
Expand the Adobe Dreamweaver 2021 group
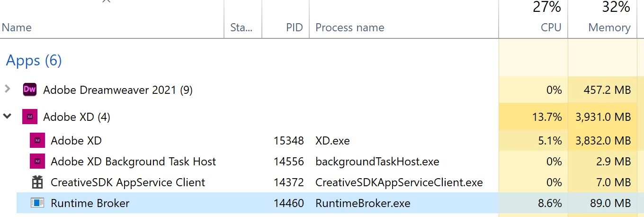coord(7,89)
